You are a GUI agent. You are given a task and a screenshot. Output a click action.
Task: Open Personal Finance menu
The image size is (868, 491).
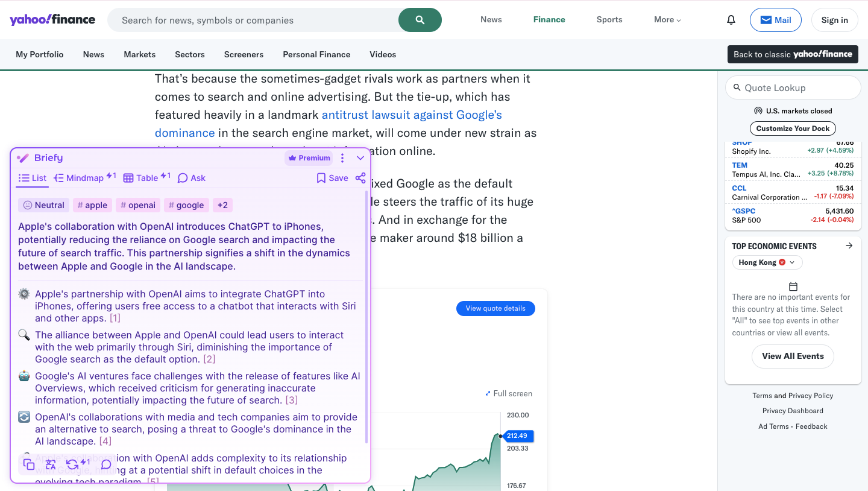click(316, 54)
